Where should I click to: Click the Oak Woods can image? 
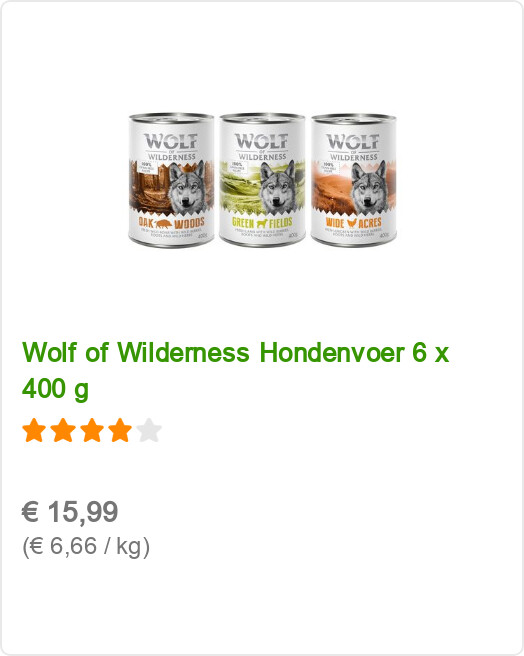tap(172, 180)
